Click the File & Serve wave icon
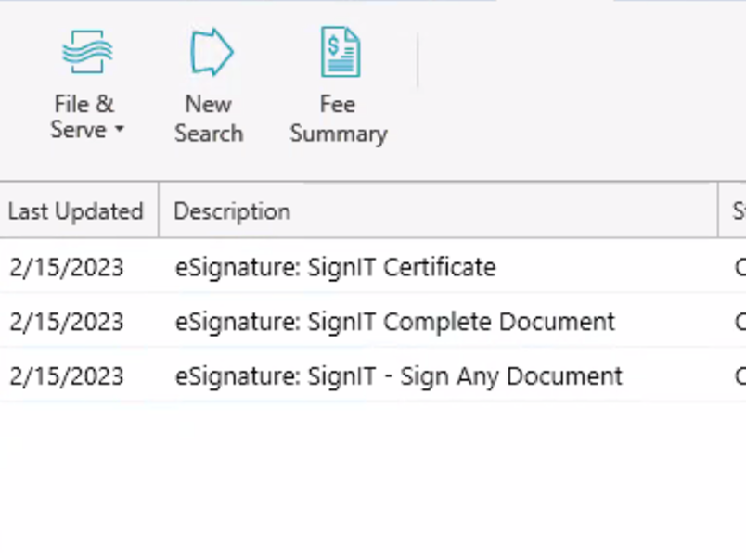 click(x=86, y=52)
